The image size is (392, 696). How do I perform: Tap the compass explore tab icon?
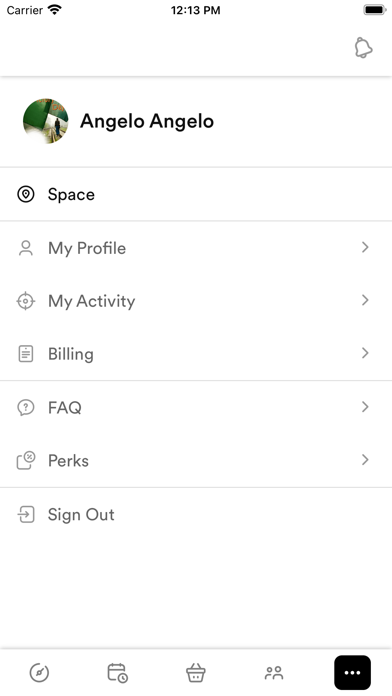(x=39, y=672)
